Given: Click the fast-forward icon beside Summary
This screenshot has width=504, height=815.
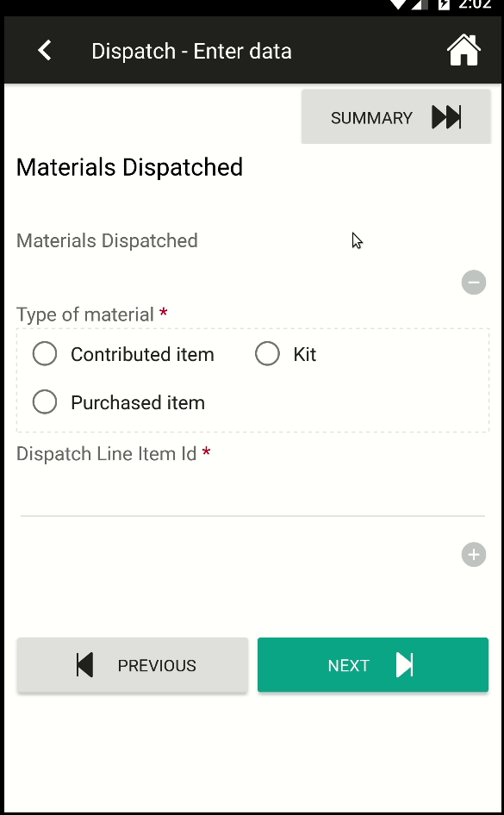Looking at the screenshot, I should point(446,117).
